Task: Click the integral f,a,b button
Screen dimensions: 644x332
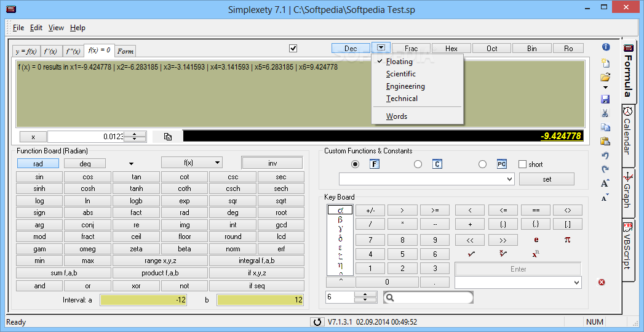Action: tap(256, 261)
